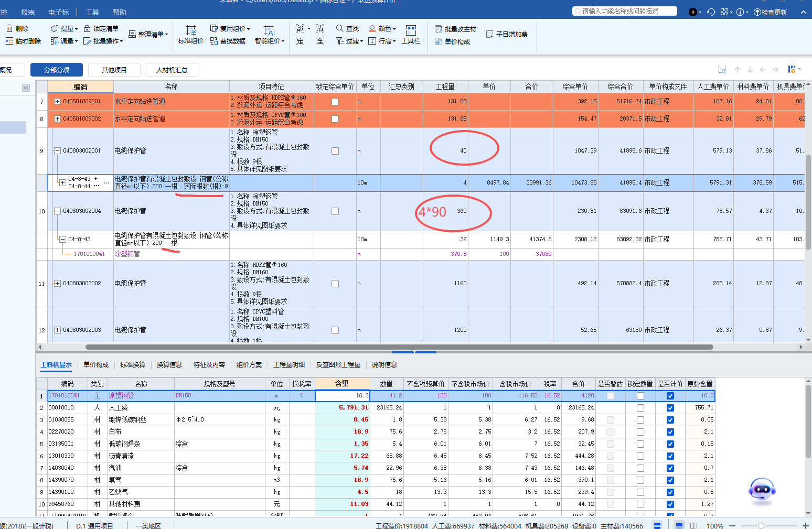
Task: Open the 报表 menu
Action: 28,12
